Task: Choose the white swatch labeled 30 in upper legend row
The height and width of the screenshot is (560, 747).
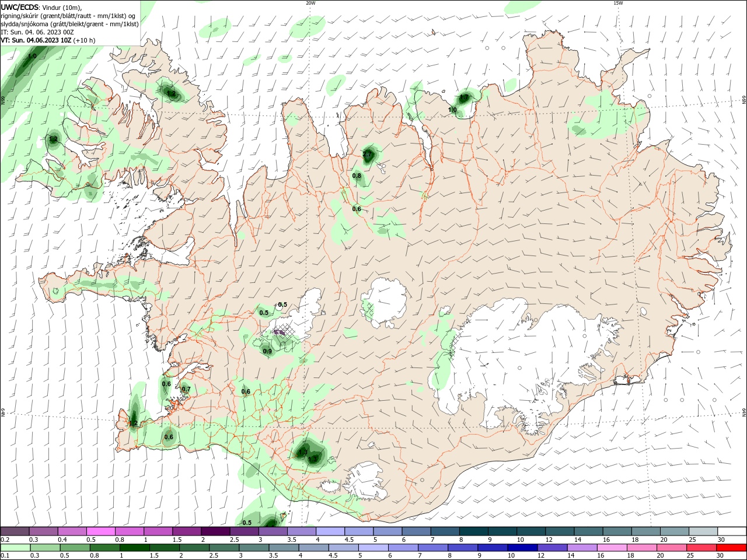Action: [x=732, y=531]
